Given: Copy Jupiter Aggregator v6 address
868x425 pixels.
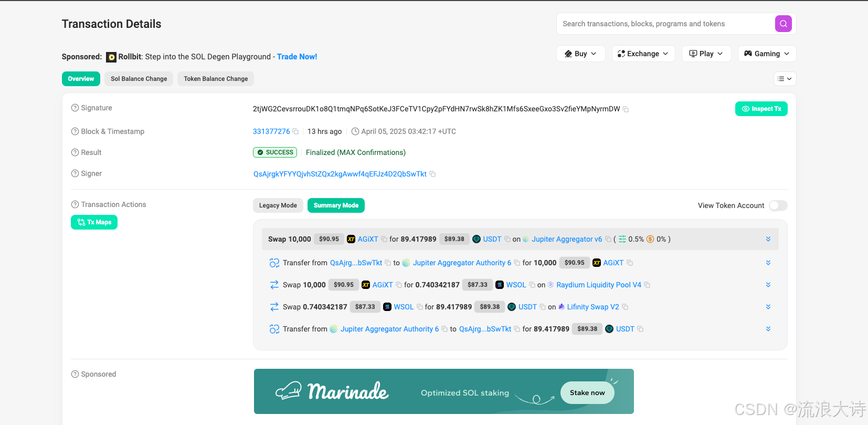Looking at the screenshot, I should point(608,239).
